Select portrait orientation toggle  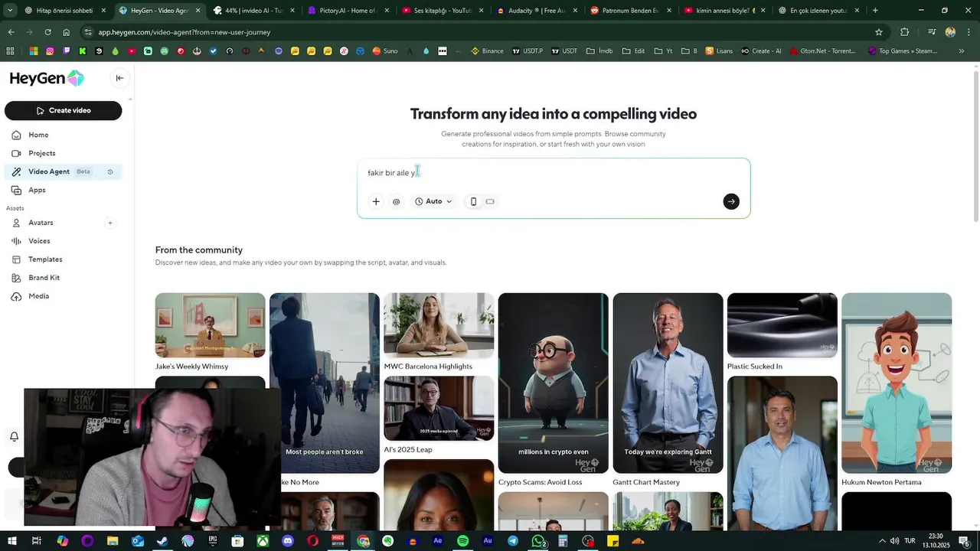tap(473, 201)
